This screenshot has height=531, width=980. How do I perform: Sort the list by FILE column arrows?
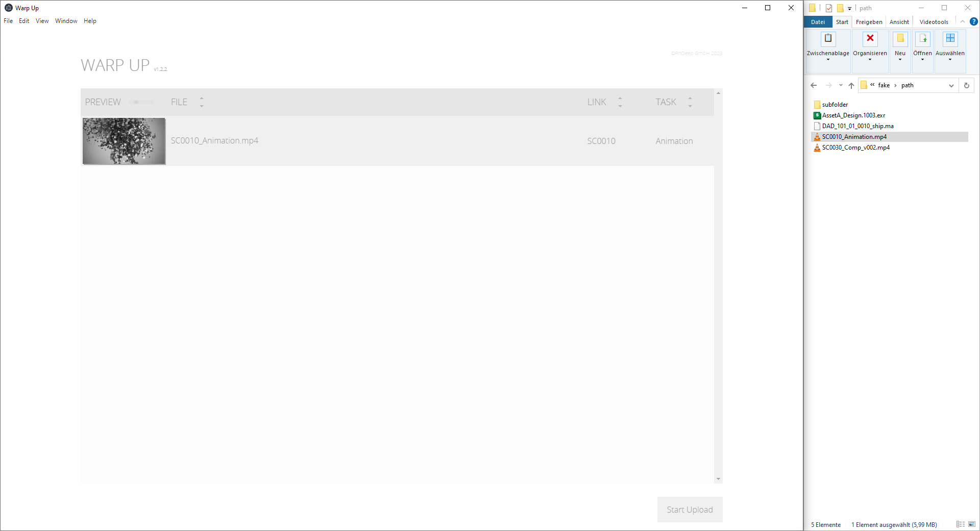(x=202, y=102)
